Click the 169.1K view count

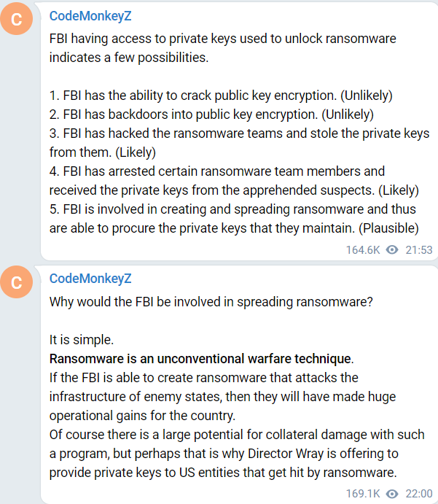[363, 493]
